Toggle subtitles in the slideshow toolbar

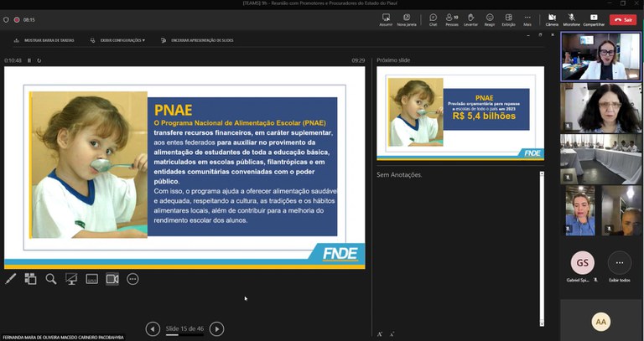(91, 279)
